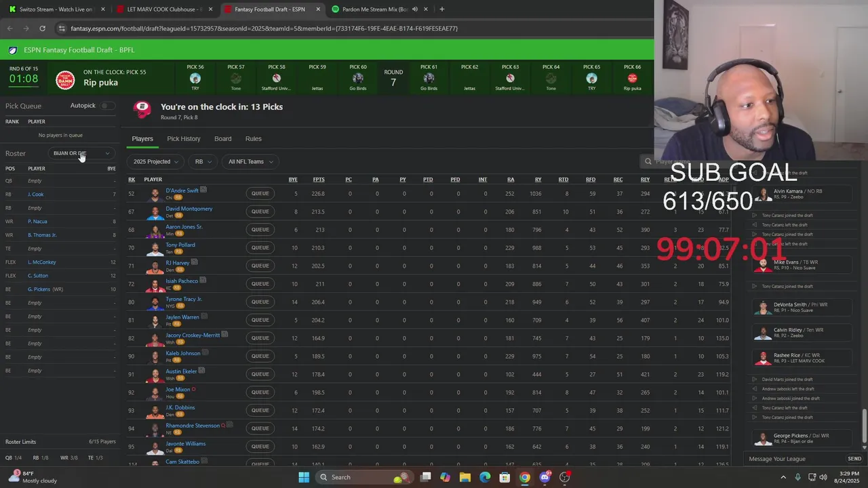Queue Javonte Williams
868x488 pixels.
coord(260,446)
